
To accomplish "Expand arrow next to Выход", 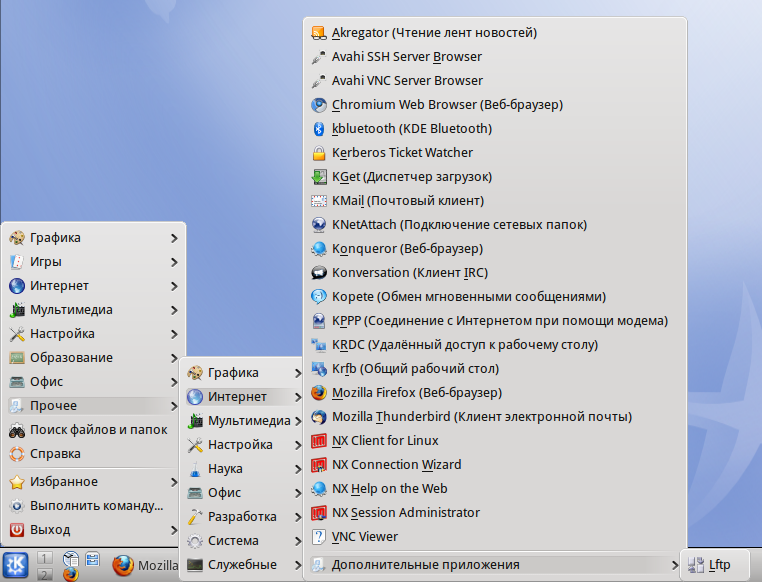I will coord(174,530).
